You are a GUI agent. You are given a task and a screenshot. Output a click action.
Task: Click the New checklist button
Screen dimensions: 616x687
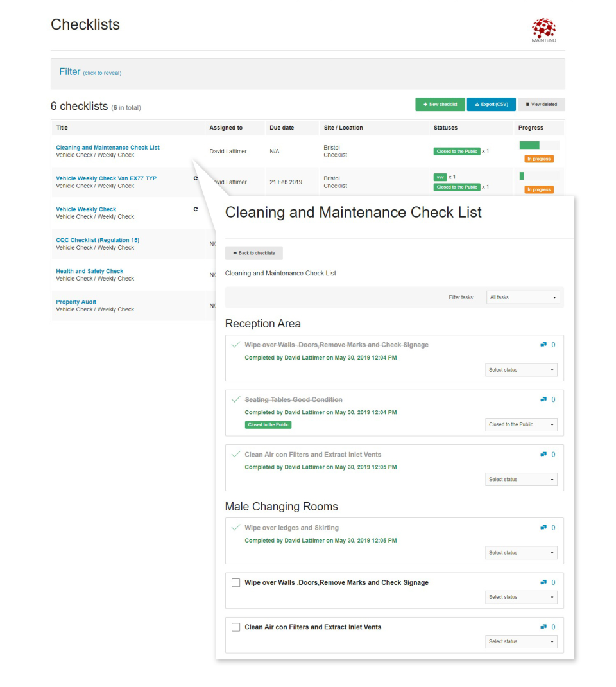tap(440, 104)
